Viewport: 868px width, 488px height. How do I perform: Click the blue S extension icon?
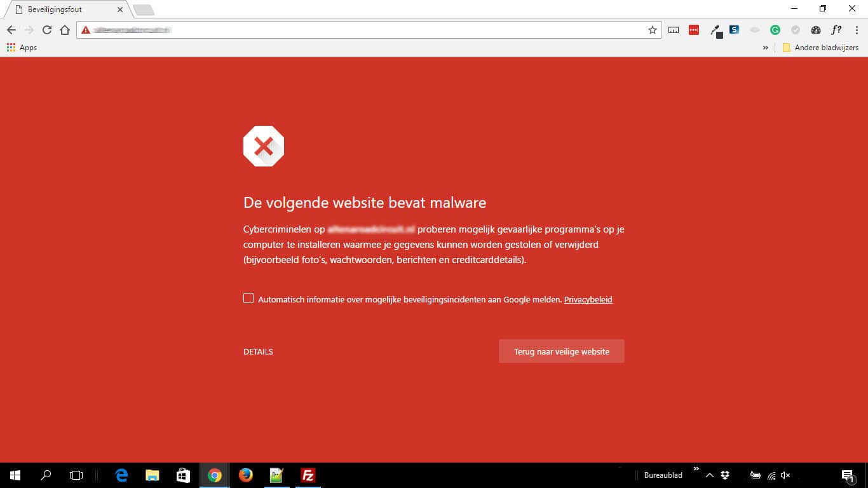pyautogui.click(x=735, y=29)
